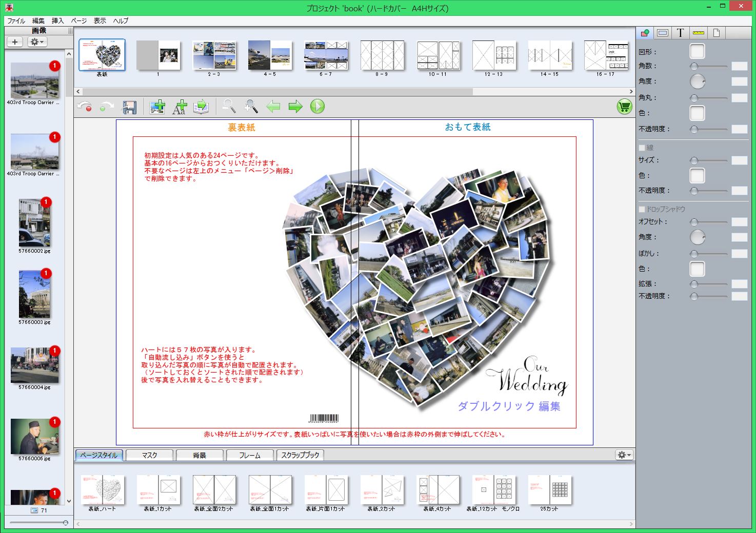
Task: Run auto photo flow with the book icon
Action: (x=202, y=107)
